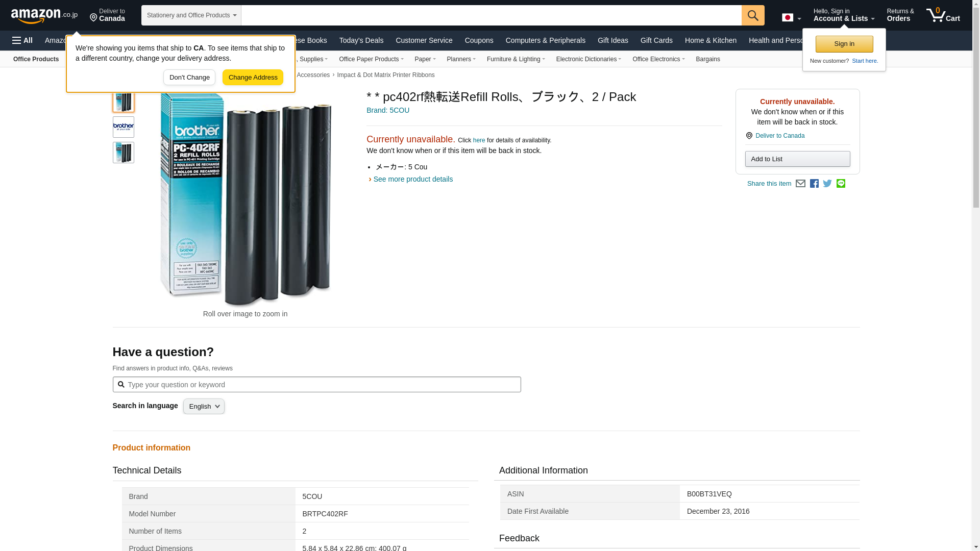Open the Japan flag language selector
The width and height of the screenshot is (980, 551).
[791, 18]
